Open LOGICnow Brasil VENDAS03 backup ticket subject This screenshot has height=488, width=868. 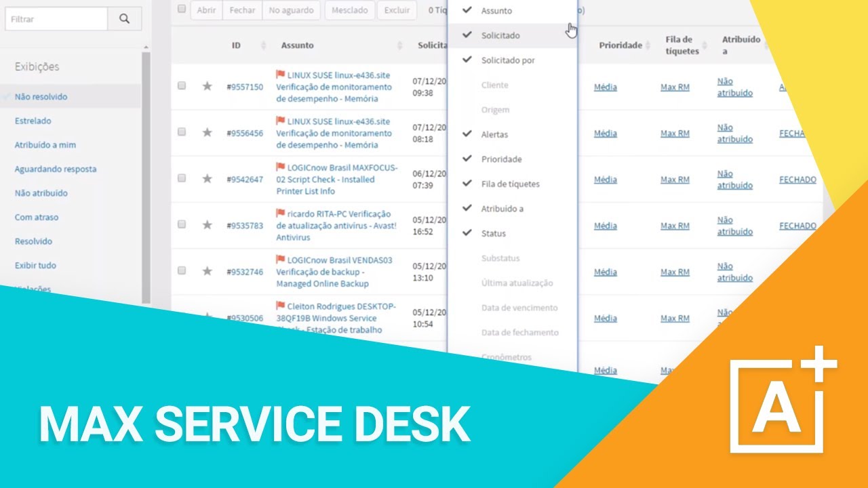[334, 271]
